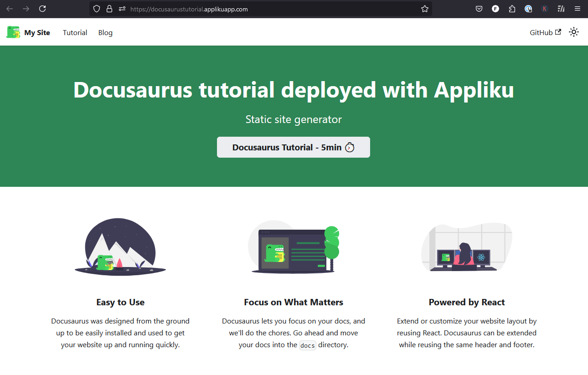Click the Docusaurus Tutorial - 5min button
This screenshot has width=588, height=375.
click(293, 147)
